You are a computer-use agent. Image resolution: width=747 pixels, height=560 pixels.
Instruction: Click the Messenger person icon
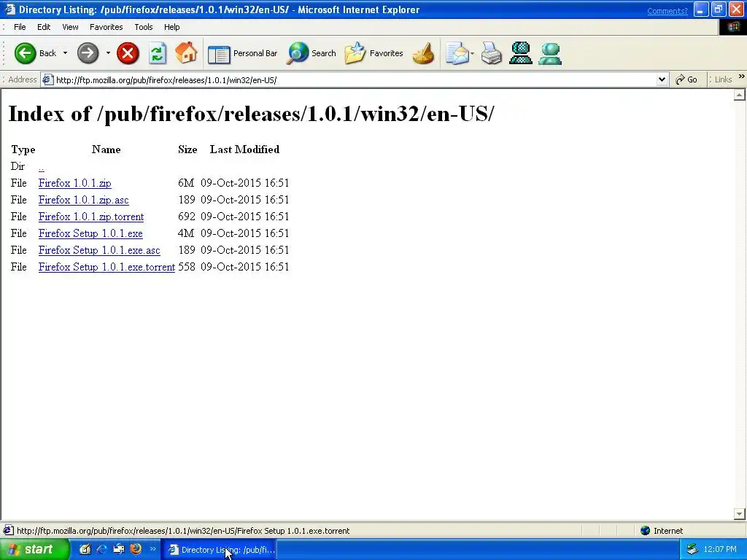pyautogui.click(x=550, y=53)
